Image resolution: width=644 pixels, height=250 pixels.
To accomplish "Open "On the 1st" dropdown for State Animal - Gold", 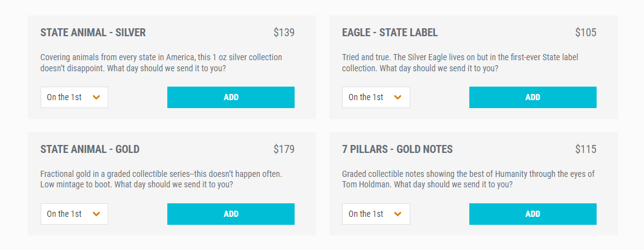I will (74, 214).
